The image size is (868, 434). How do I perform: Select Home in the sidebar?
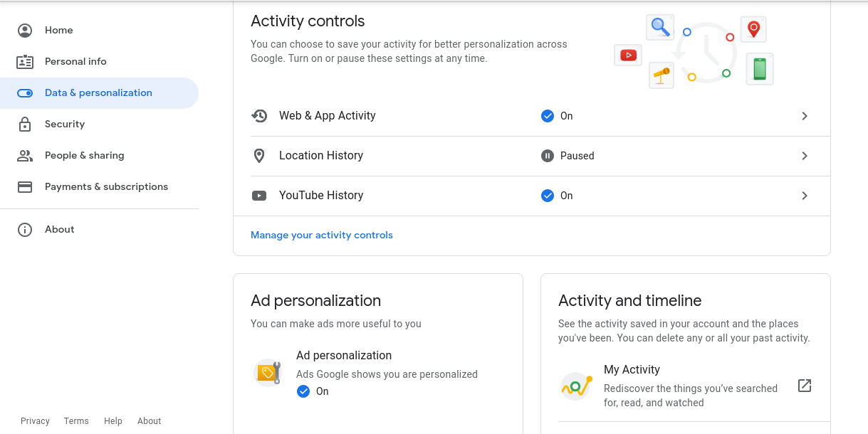(59, 30)
